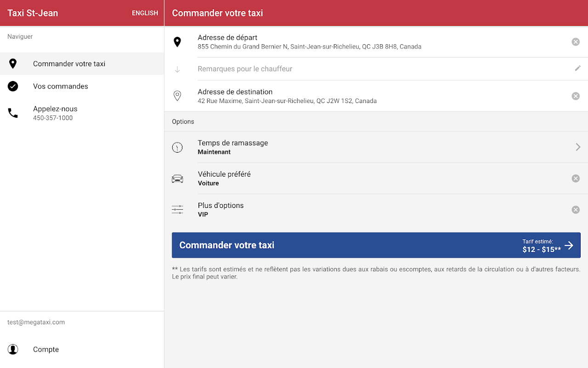Click the tariff disclaimer text
588x368 pixels.
click(376, 273)
